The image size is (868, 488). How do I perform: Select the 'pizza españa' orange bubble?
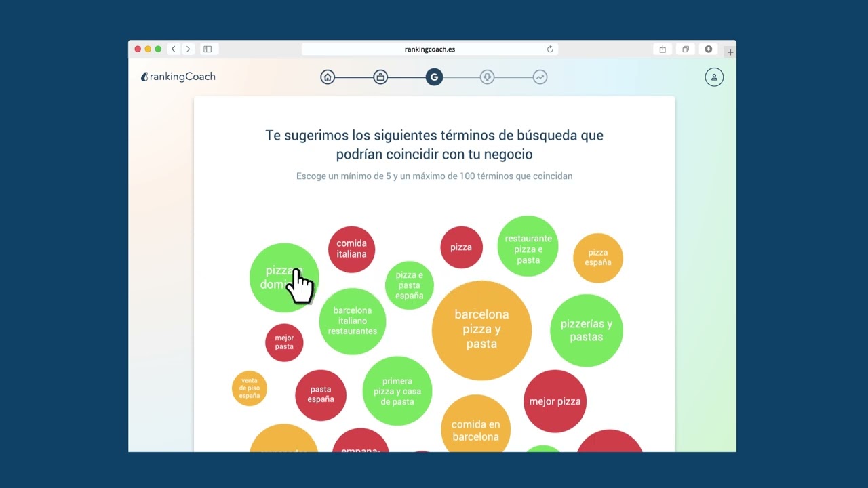point(598,258)
